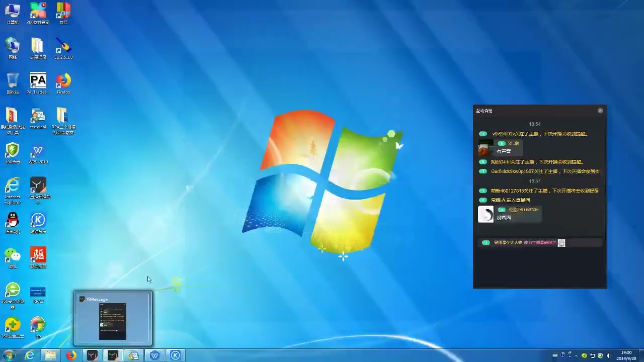Open the 快压 desktop shortcut
The width and height of the screenshot is (644, 362).
[x=63, y=14]
